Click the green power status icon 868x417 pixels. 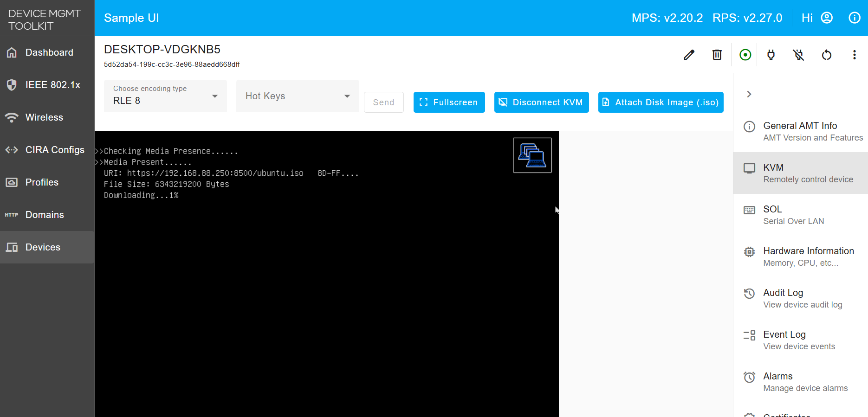[x=745, y=55]
